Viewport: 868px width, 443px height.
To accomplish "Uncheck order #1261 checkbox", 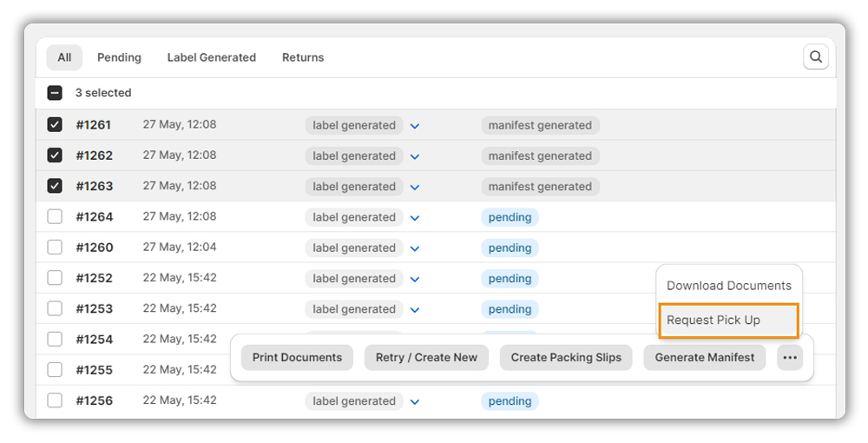I will coord(55,124).
